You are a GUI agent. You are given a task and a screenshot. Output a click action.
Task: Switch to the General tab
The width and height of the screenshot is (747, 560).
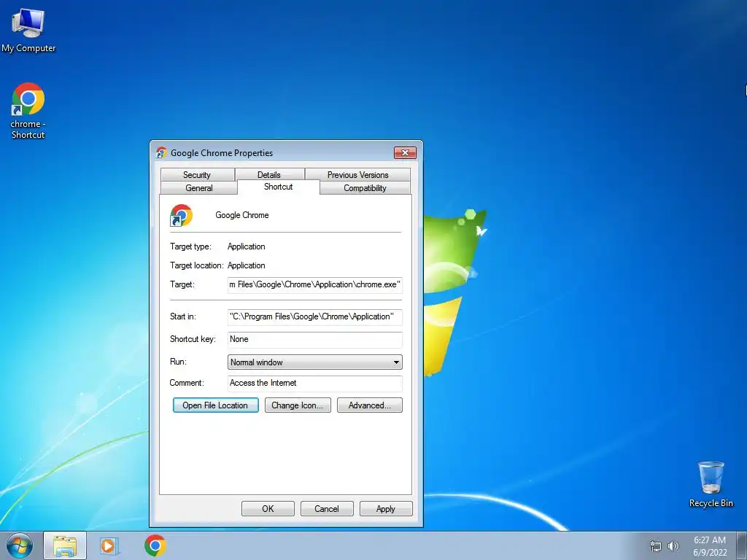(x=199, y=187)
